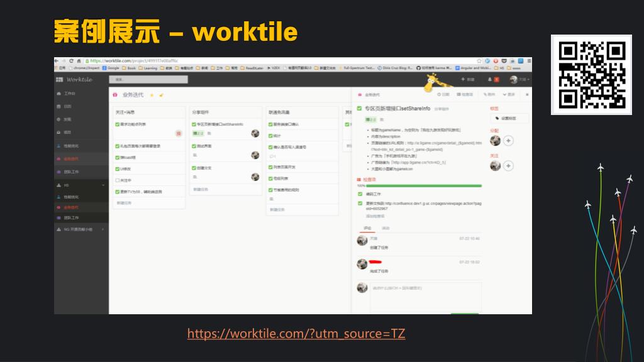This screenshot has height=362, width=644.
Task: Open the calendar item below 工作台
Action: [x=64, y=106]
